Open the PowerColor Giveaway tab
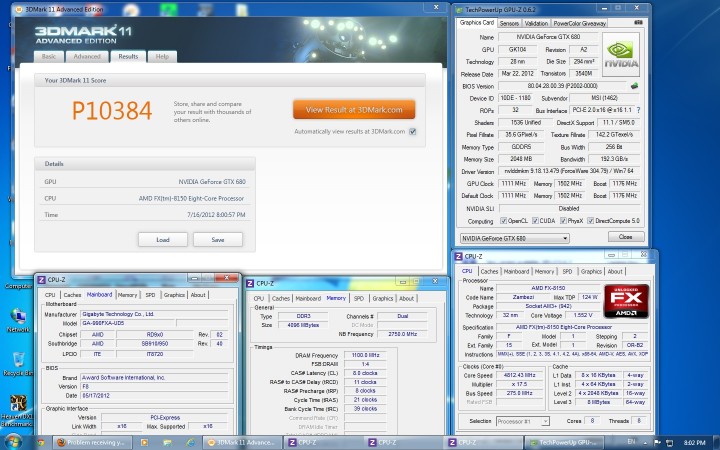The width and height of the screenshot is (720, 450). pyautogui.click(x=579, y=23)
